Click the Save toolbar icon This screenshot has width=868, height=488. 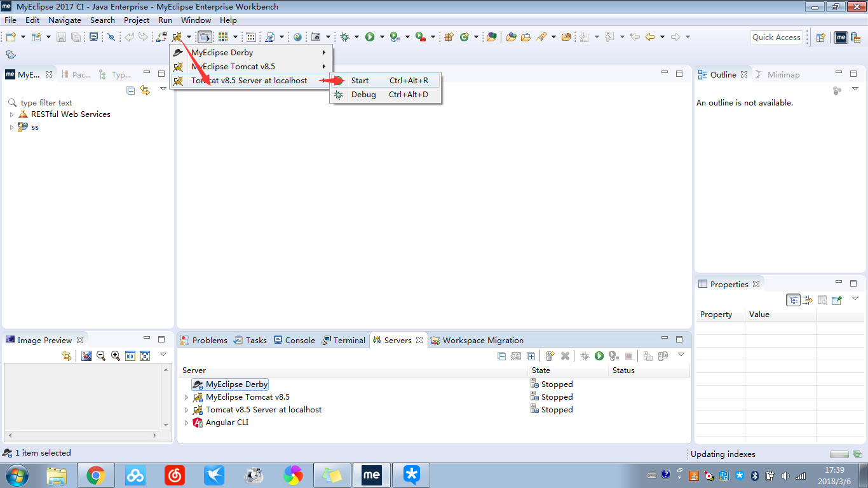(x=62, y=37)
